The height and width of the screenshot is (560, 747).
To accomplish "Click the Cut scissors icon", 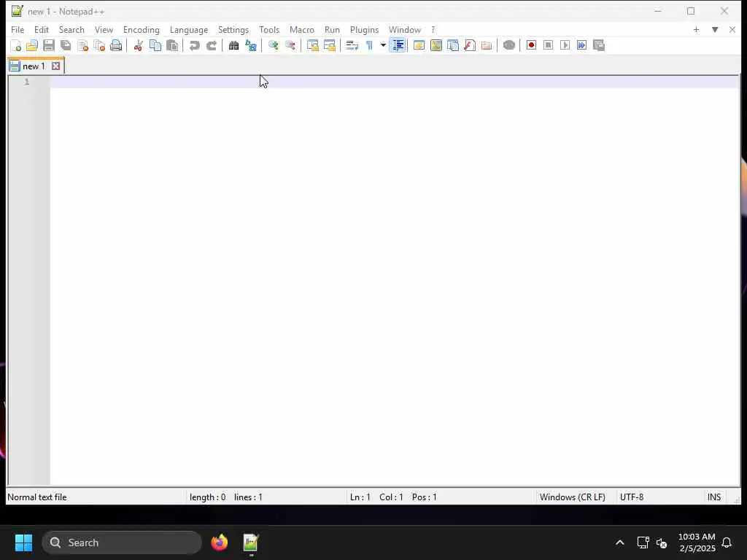I will pos(138,45).
